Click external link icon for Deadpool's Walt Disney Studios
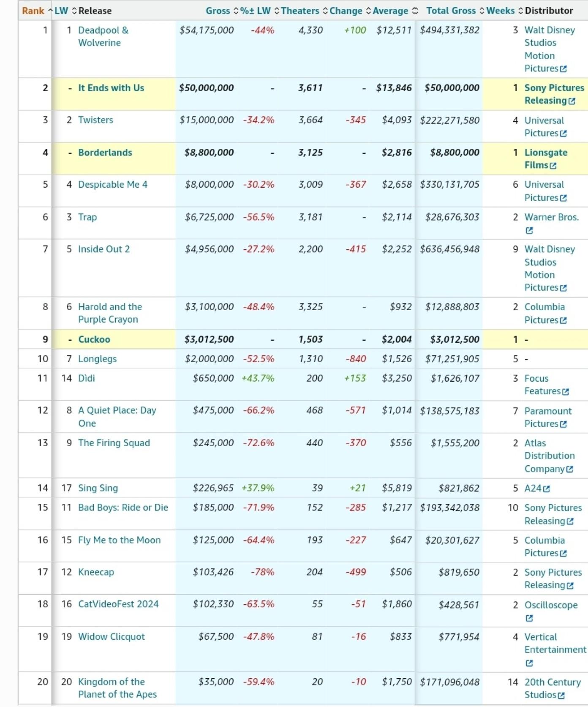Screen dimensions: 588x707 click(x=563, y=69)
